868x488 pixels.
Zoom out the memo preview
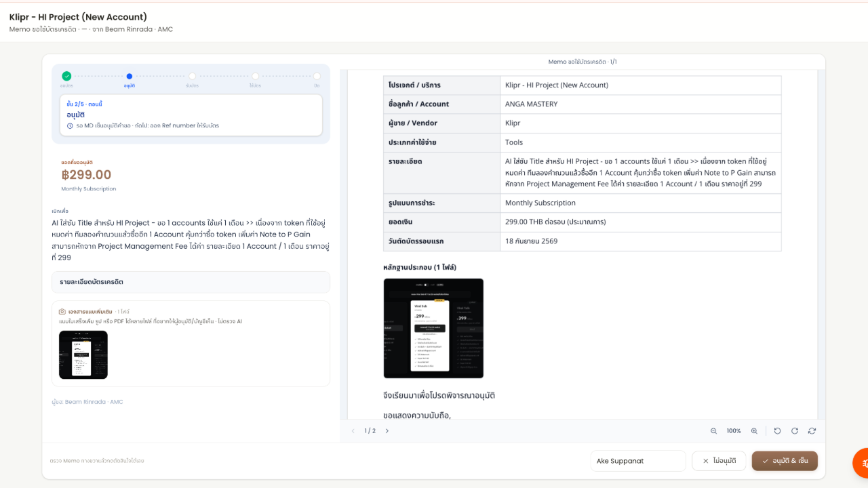click(713, 431)
